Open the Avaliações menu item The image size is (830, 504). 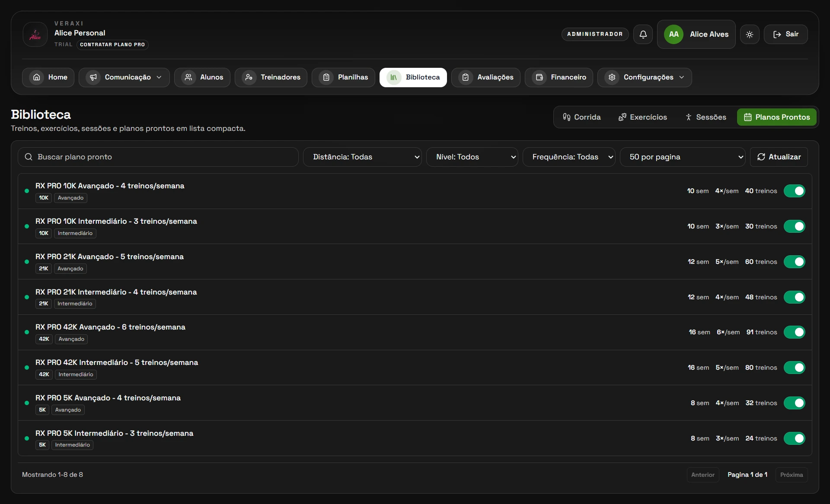(486, 77)
